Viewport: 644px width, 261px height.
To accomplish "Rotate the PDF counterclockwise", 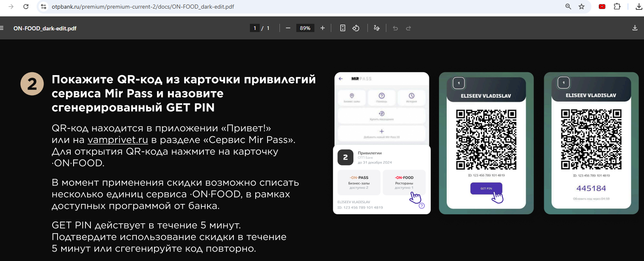I will tap(356, 28).
